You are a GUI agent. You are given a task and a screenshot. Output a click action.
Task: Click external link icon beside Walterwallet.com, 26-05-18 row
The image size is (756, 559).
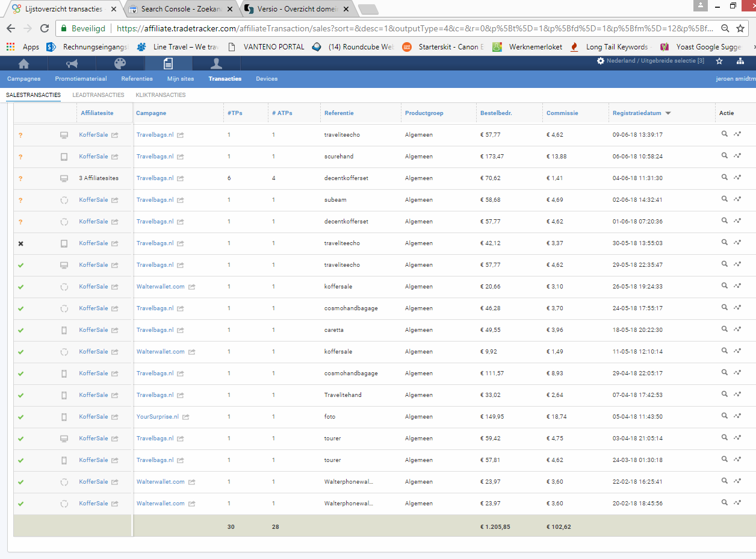(x=192, y=287)
